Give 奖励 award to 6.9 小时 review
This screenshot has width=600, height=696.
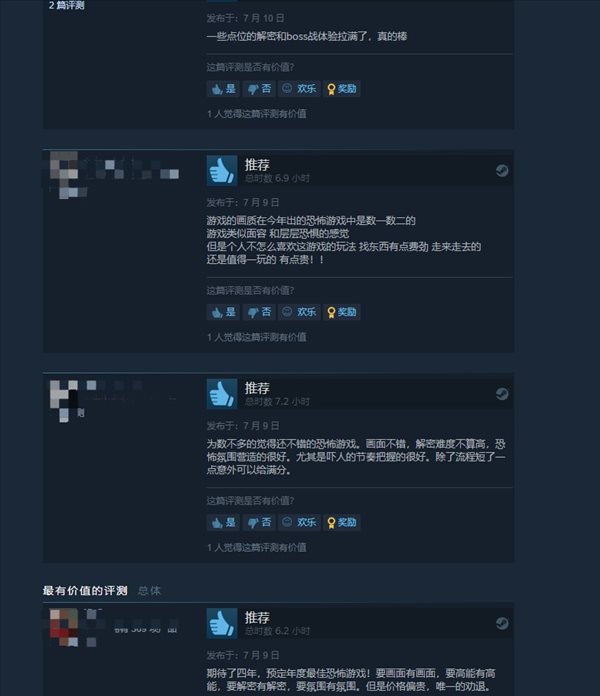(x=342, y=312)
